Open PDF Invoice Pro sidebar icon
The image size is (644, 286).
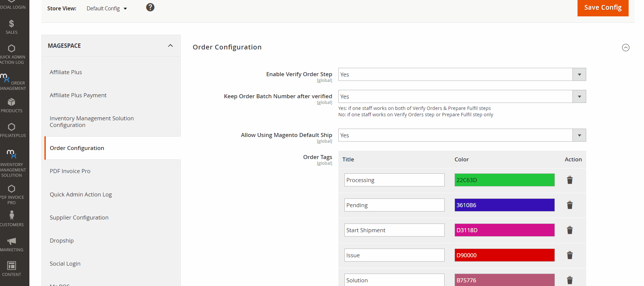tap(12, 194)
